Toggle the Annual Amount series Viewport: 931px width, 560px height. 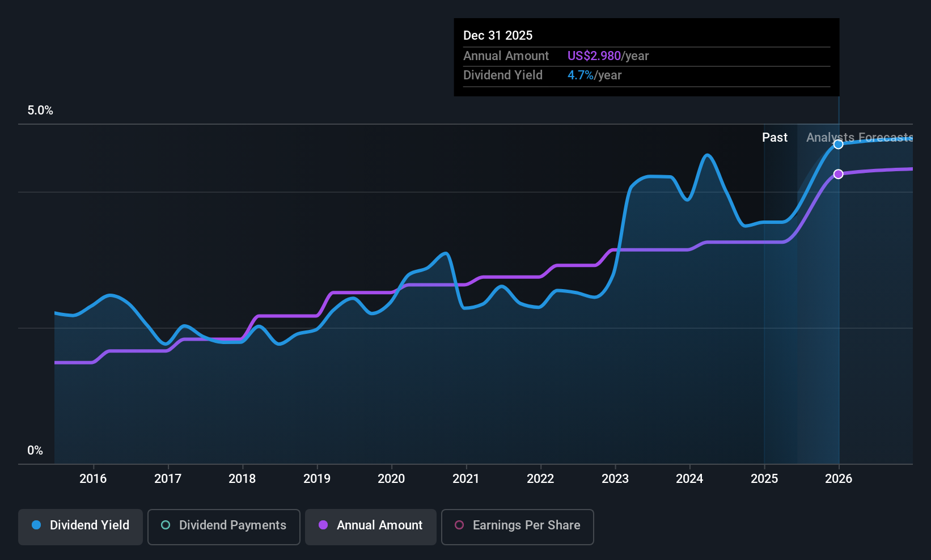371,527
